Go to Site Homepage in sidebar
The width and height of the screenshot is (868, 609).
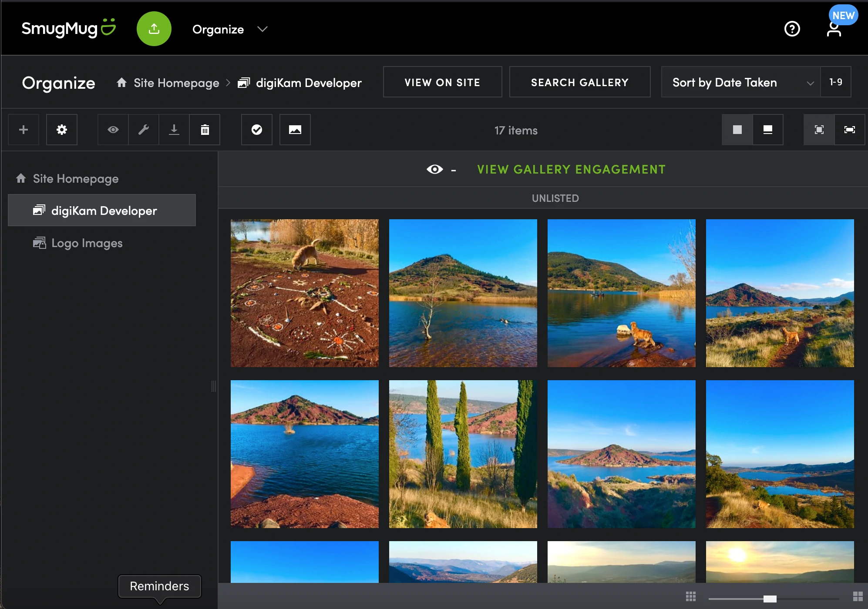[75, 179]
